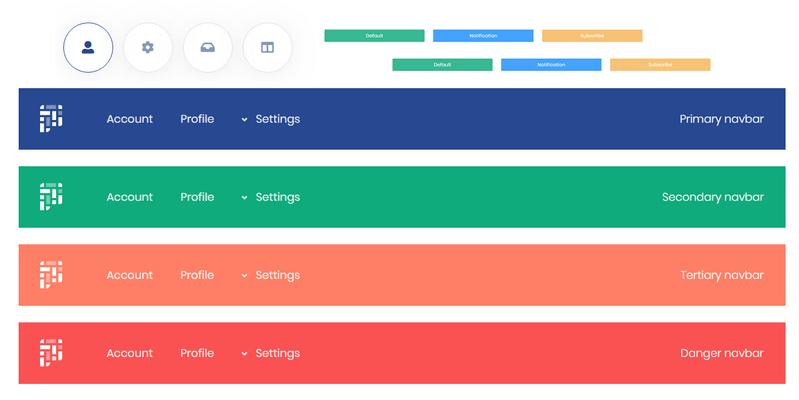Image resolution: width=799 pixels, height=400 pixels.
Task: Expand Settings dropdown in Tertiary navbar
Action: 271,275
